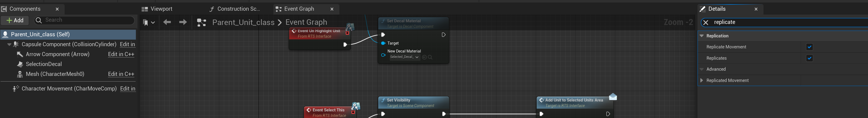Screen dimensions: 868x118
Task: Expand the Replicated Movement property
Action: (x=702, y=81)
